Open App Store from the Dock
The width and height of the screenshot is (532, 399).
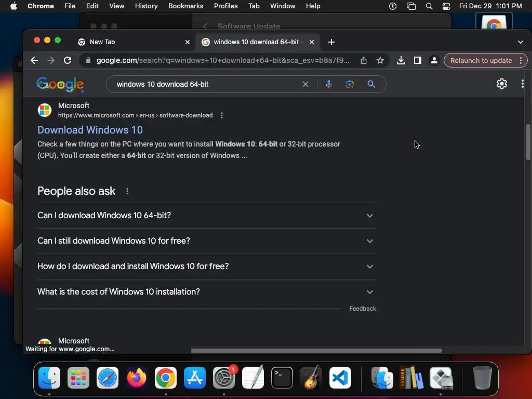[x=195, y=378]
